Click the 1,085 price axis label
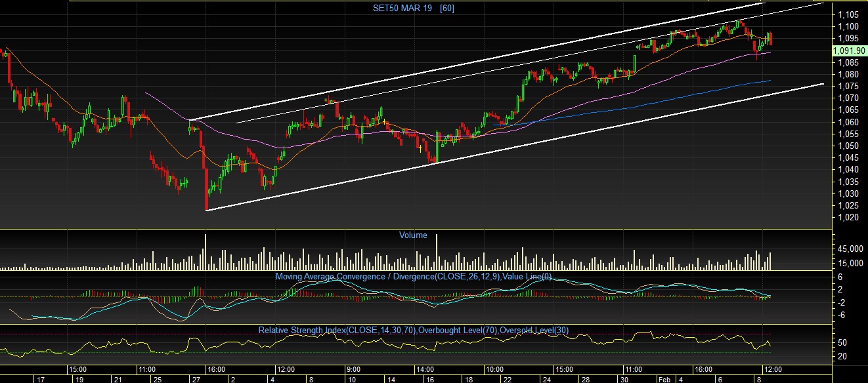Image resolution: width=868 pixels, height=383 pixels. (x=848, y=62)
